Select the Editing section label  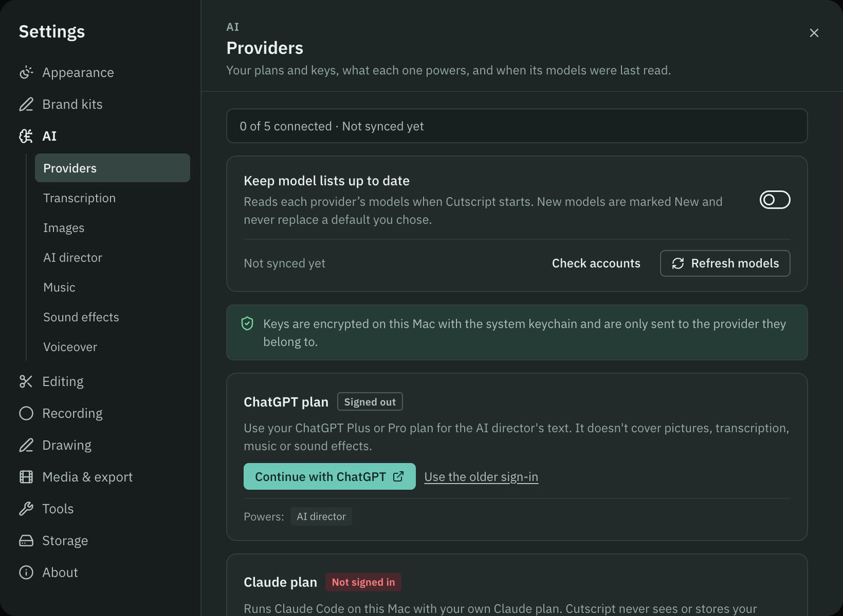click(63, 382)
